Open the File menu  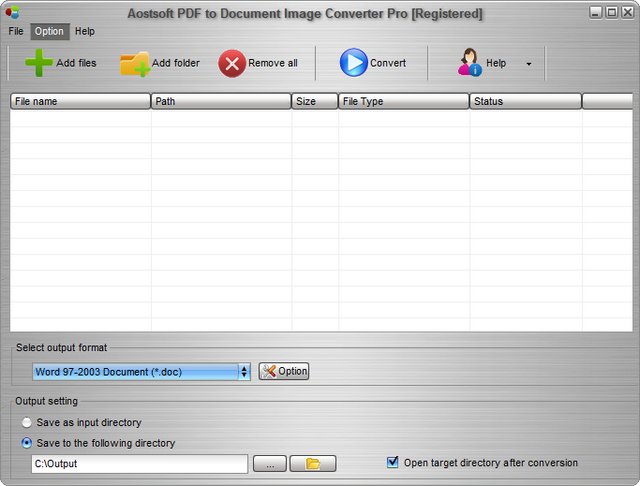(x=16, y=31)
